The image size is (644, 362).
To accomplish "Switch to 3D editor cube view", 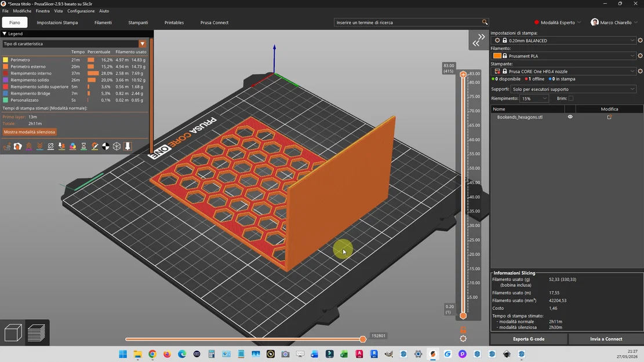I will click(x=13, y=332).
